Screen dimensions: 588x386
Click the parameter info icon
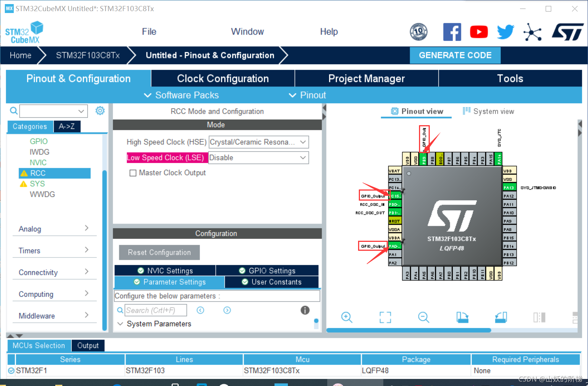tap(305, 310)
